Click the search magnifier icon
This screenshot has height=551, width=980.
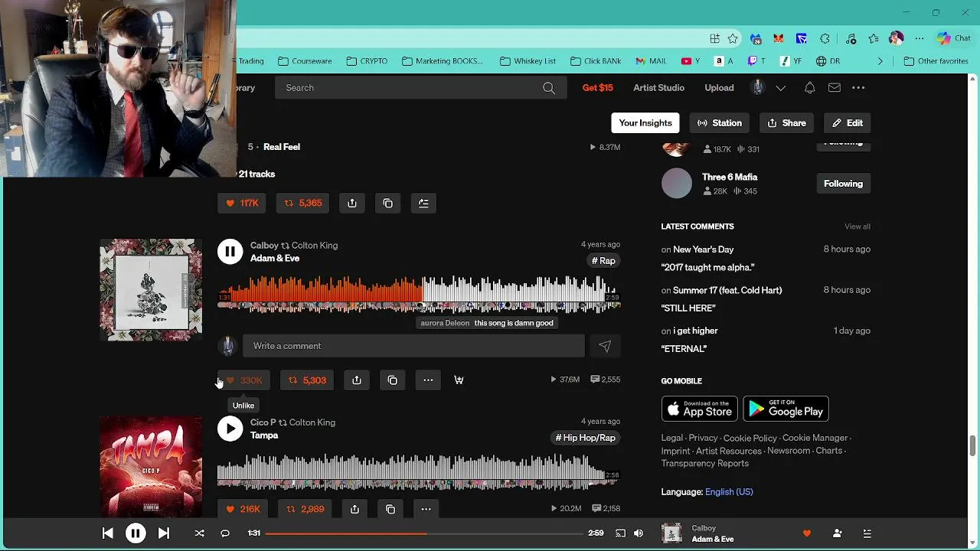click(x=549, y=88)
